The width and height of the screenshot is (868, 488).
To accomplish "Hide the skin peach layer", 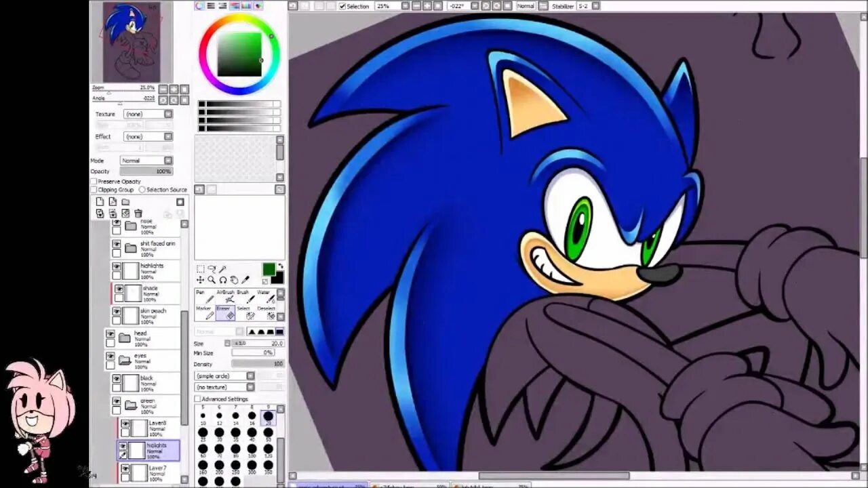I will click(117, 312).
